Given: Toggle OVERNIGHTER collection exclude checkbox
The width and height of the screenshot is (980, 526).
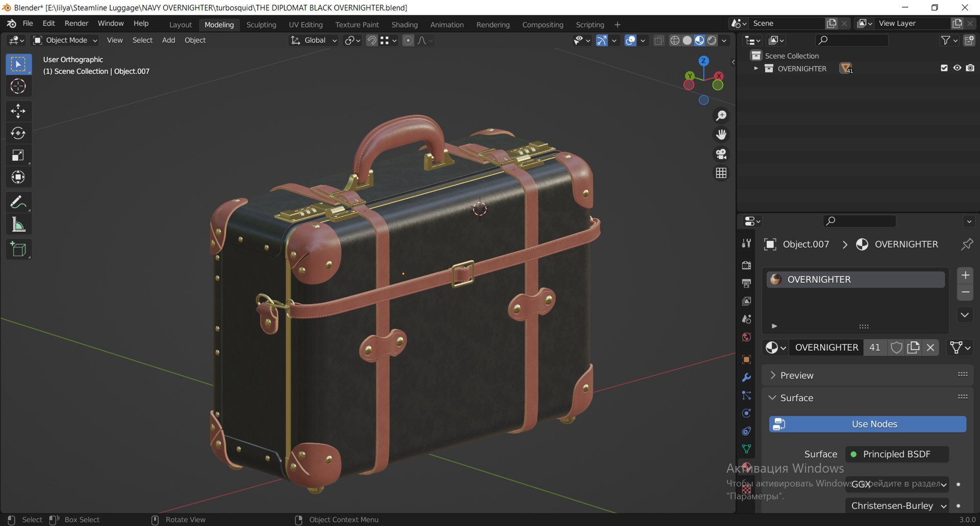Looking at the screenshot, I should click(x=944, y=68).
